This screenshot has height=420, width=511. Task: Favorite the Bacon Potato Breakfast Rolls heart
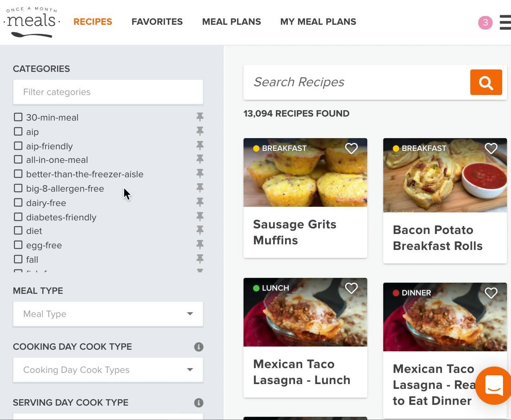pos(491,149)
